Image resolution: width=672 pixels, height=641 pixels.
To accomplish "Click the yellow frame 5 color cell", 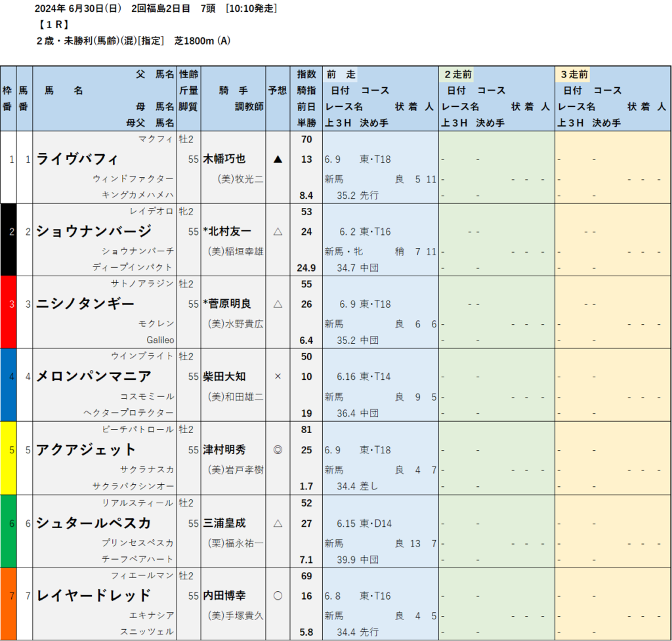I will pyautogui.click(x=8, y=458).
